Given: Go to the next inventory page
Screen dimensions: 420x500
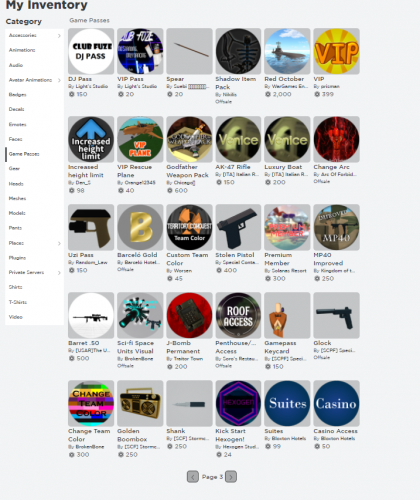Looking at the screenshot, I should (x=231, y=477).
